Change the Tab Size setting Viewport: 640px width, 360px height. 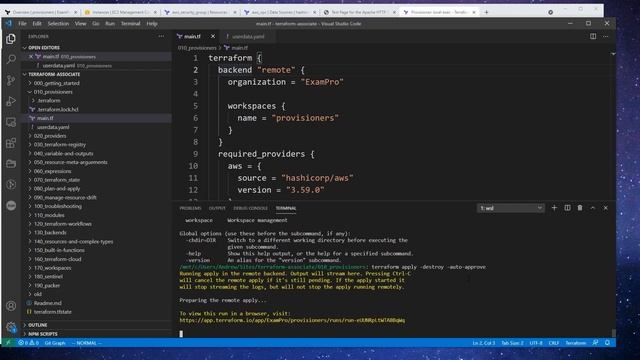[x=512, y=343]
